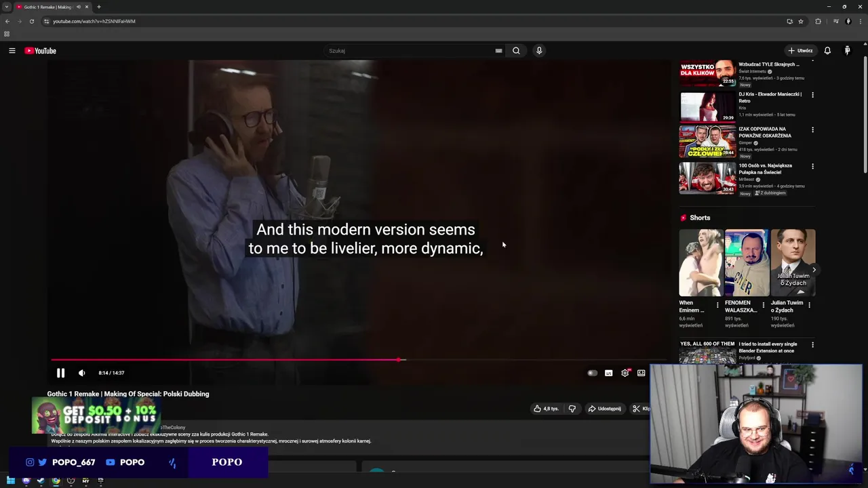Screen dimensions: 868x488
Task: Click the MrBeast video thumbnail
Action: (x=707, y=178)
